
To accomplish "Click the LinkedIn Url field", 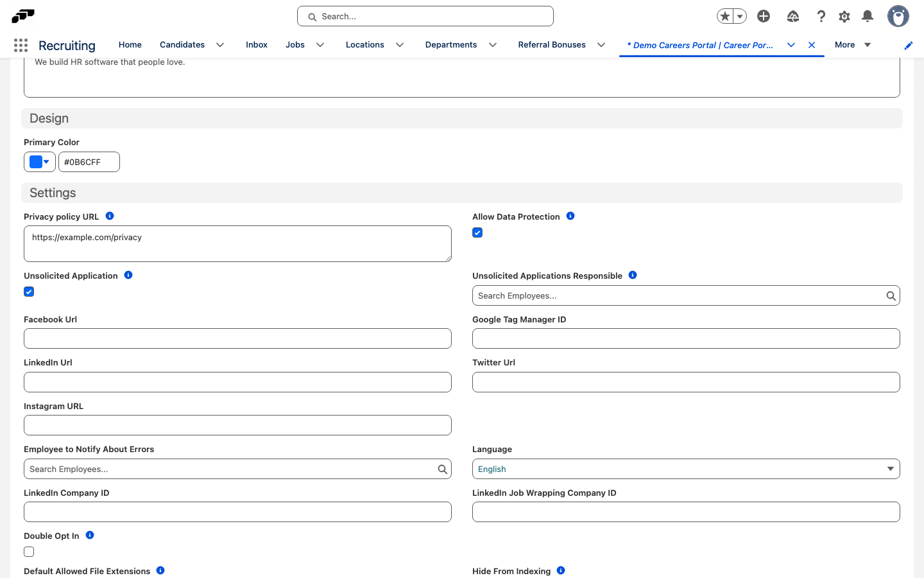I will [237, 382].
